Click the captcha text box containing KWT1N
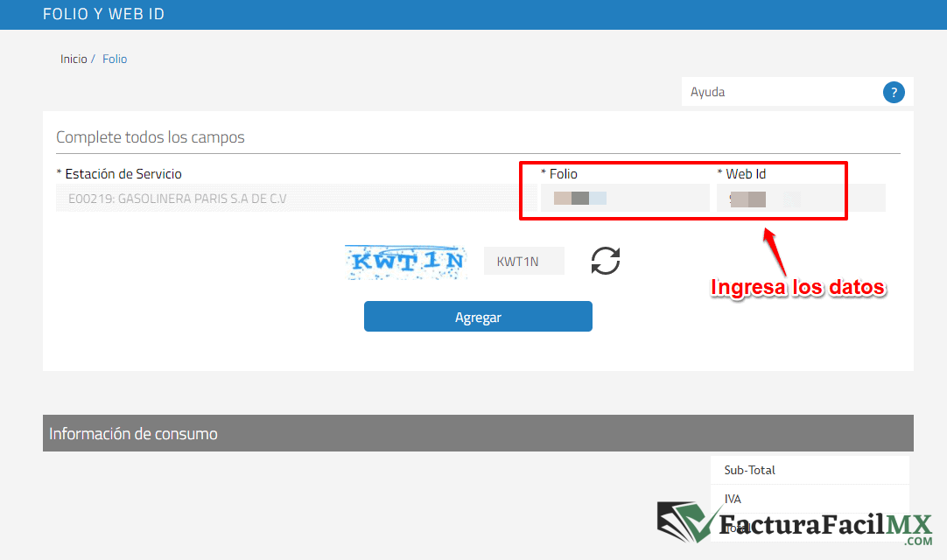This screenshot has width=947, height=560. point(523,261)
